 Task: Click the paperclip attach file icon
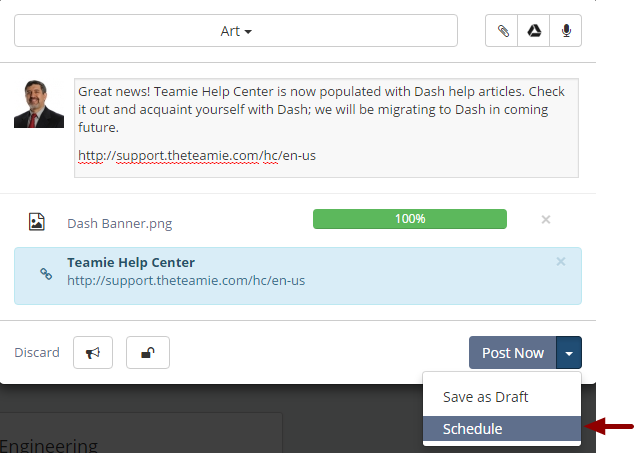(502, 31)
